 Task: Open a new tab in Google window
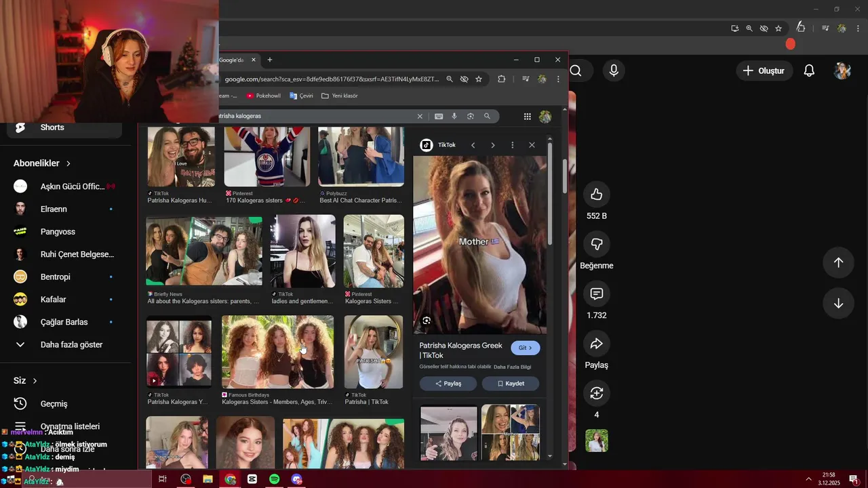point(269,60)
